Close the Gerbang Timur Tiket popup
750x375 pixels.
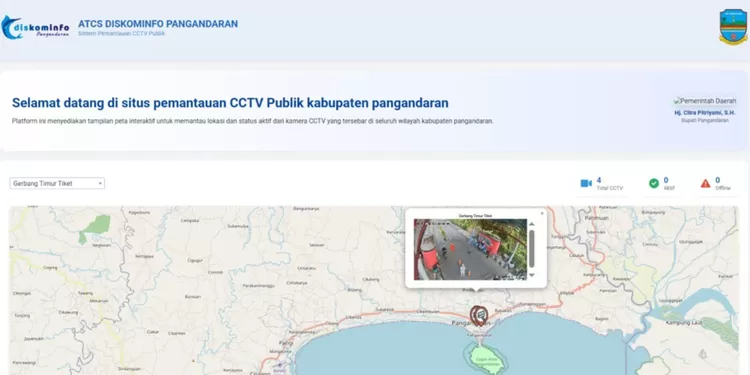pos(542,214)
